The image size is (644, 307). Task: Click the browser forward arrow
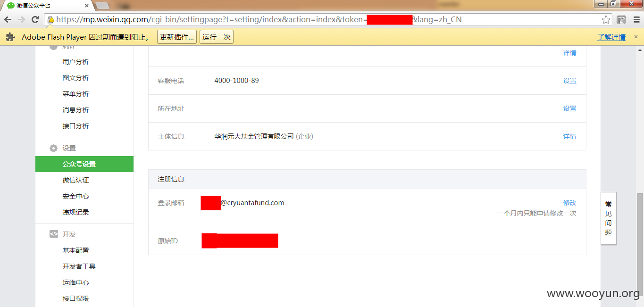tap(21, 19)
